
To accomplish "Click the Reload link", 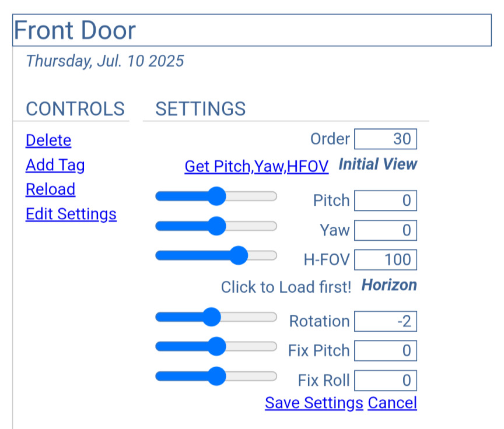I will pyautogui.click(x=51, y=189).
